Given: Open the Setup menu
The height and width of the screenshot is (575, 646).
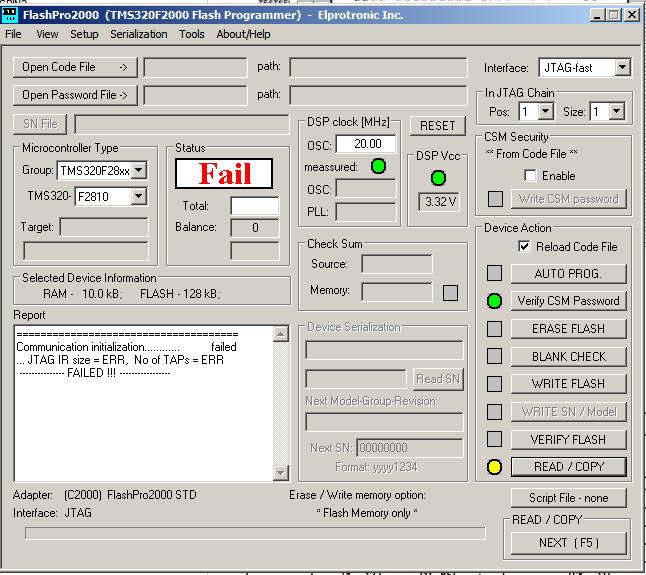Looking at the screenshot, I should point(84,34).
